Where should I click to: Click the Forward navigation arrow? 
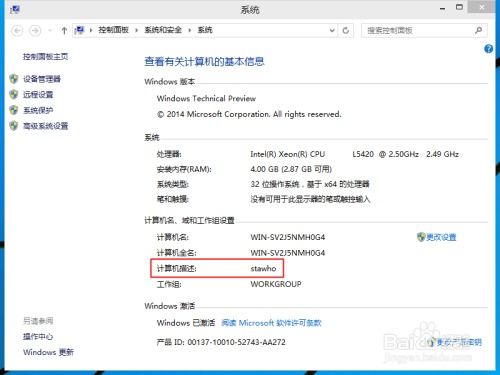tap(35, 31)
